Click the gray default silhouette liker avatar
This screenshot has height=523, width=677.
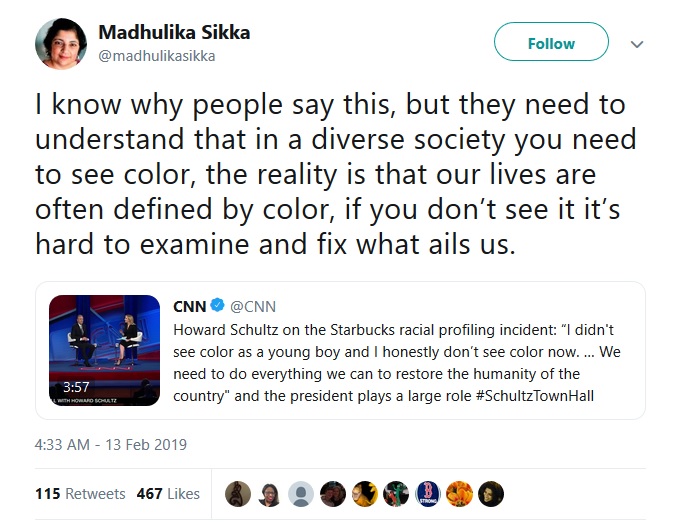[x=301, y=494]
